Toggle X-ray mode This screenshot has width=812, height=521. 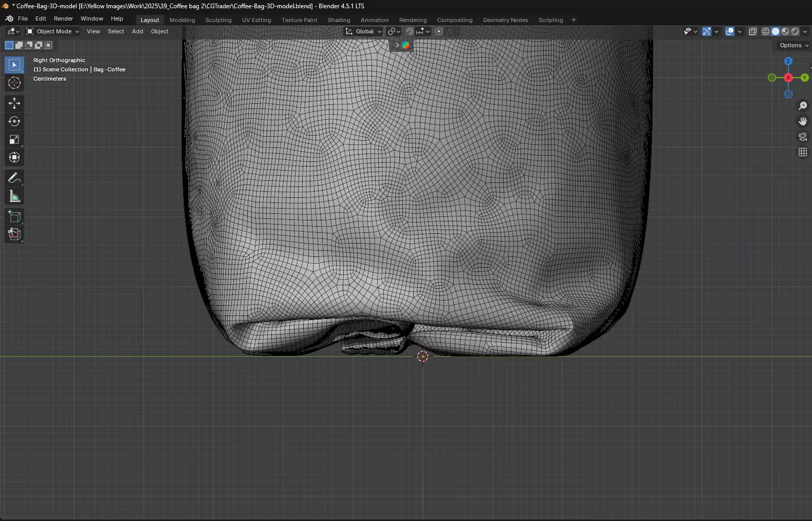tap(753, 31)
